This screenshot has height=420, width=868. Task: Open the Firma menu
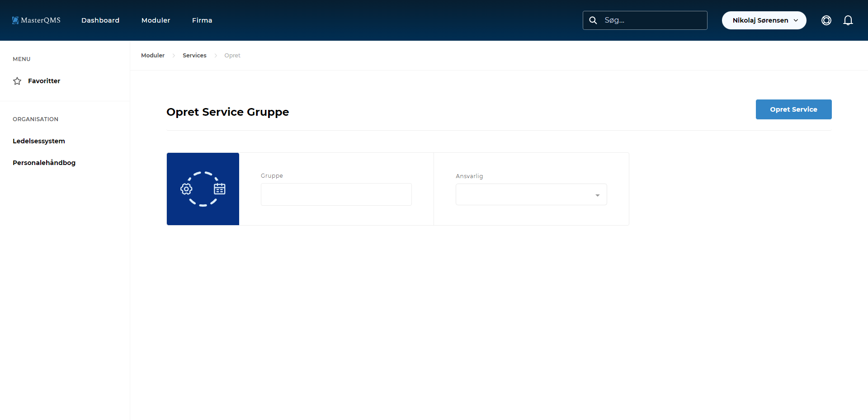point(202,20)
